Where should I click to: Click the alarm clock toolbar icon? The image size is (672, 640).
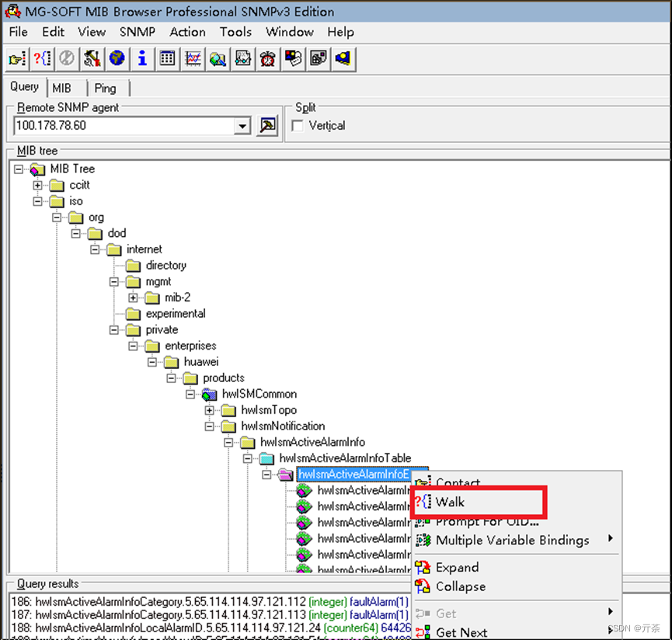click(266, 58)
